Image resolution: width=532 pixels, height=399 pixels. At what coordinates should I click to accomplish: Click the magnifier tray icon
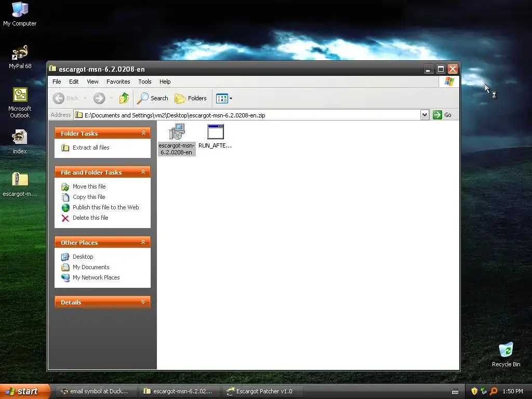494,391
